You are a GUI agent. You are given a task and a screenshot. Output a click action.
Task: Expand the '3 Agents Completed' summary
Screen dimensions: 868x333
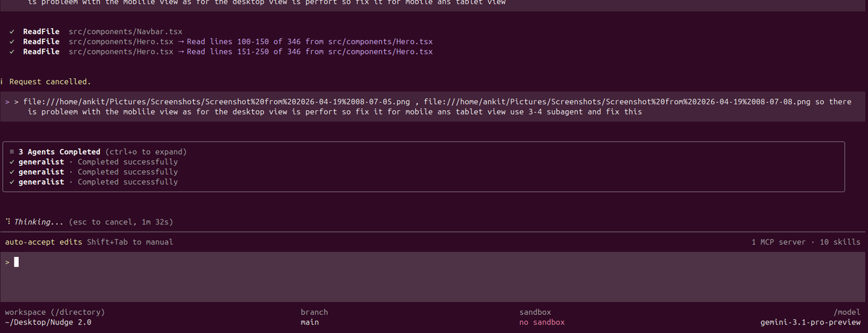59,152
